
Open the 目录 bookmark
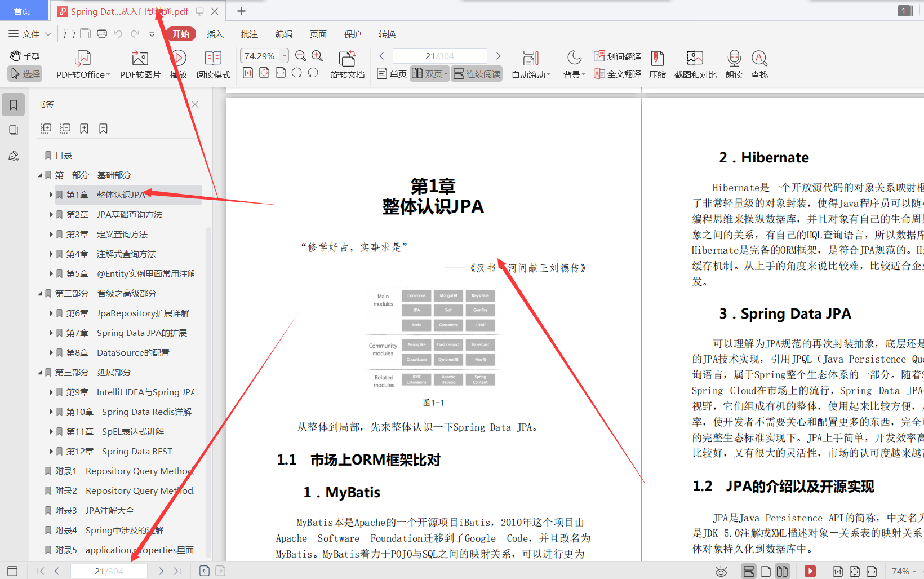click(x=64, y=156)
